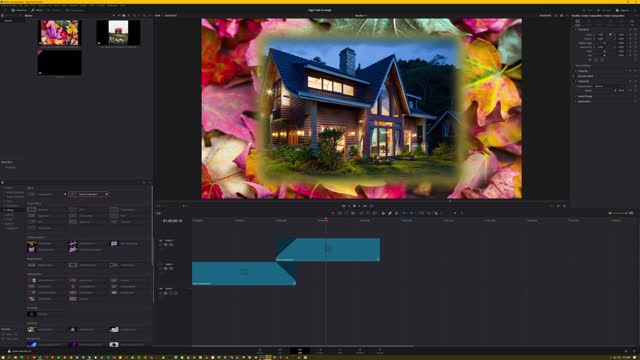Enable the Dynamic Zoom toggle
The image size is (640, 360).
[574, 76]
